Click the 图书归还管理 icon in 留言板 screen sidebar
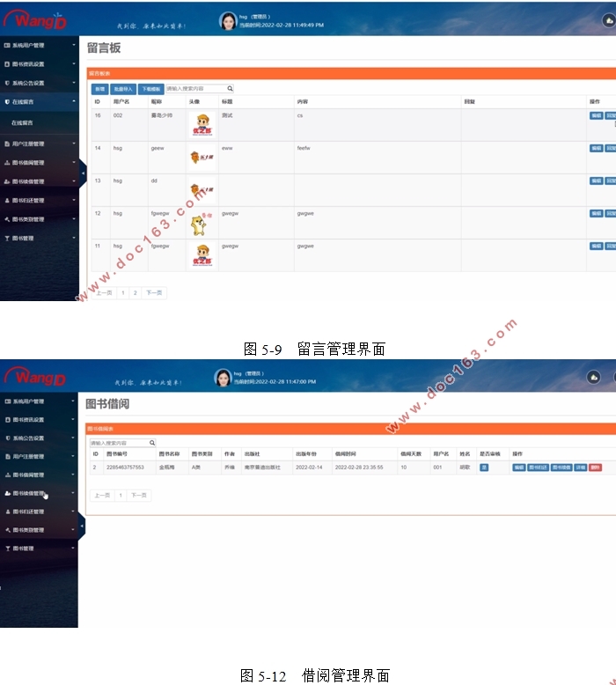 pyautogui.click(x=7, y=201)
